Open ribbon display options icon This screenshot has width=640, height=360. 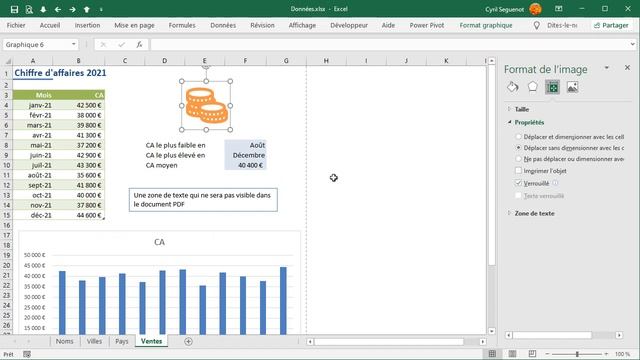click(559, 9)
